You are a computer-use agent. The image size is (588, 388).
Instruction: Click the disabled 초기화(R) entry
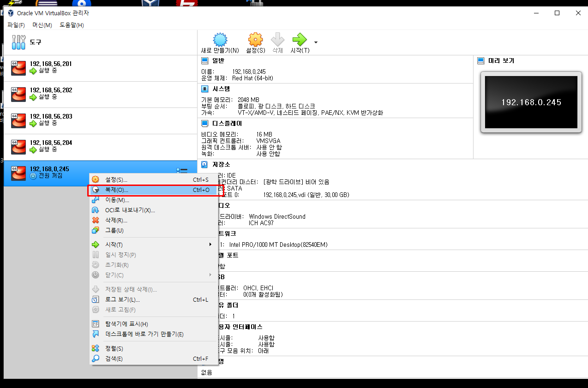coord(154,265)
